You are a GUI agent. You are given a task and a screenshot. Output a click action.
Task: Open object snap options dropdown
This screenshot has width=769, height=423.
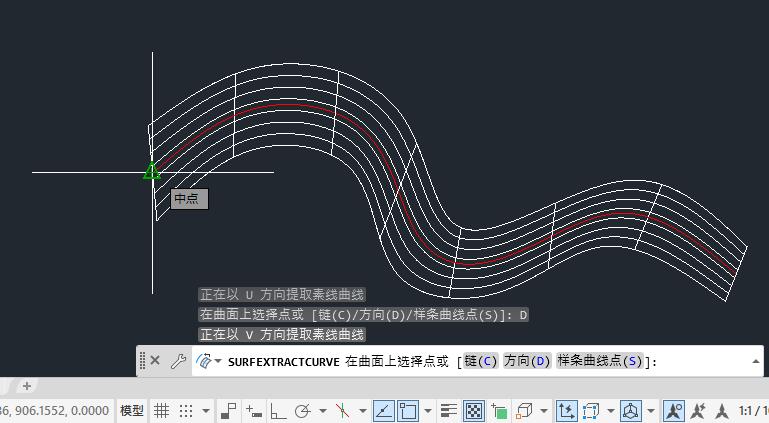pos(428,410)
